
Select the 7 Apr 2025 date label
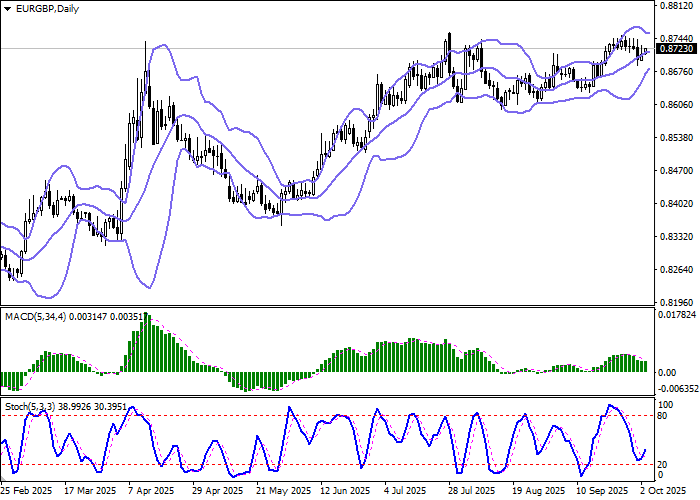coord(153,491)
